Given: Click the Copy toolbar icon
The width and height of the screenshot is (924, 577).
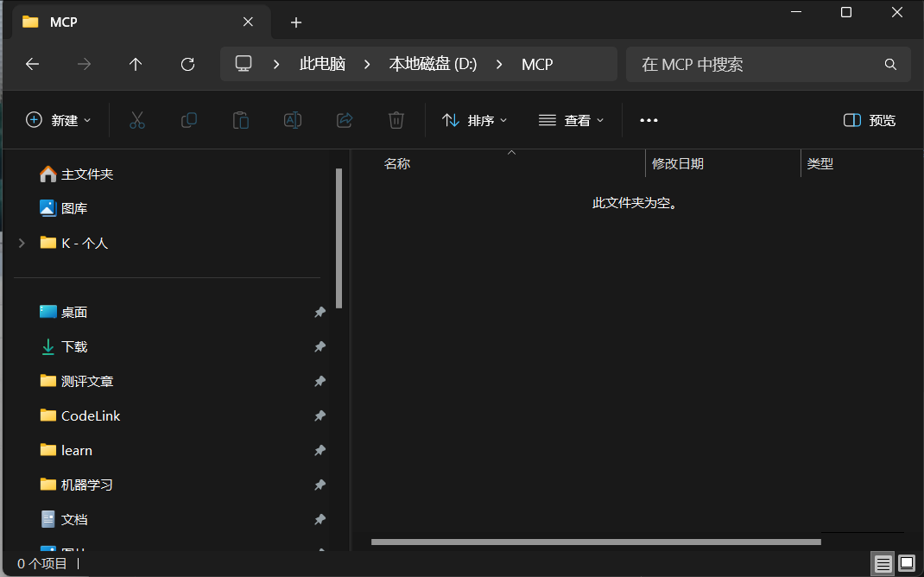Looking at the screenshot, I should click(x=189, y=120).
